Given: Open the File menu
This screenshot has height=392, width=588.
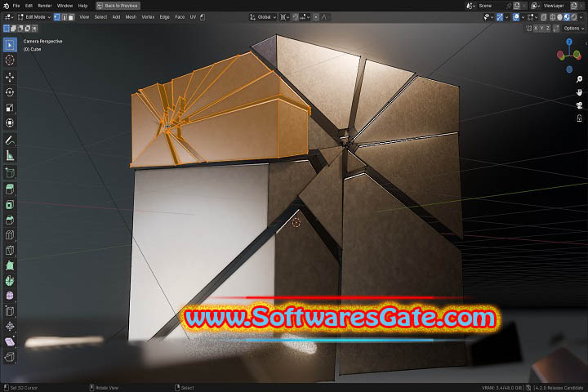Looking at the screenshot, I should tap(16, 6).
